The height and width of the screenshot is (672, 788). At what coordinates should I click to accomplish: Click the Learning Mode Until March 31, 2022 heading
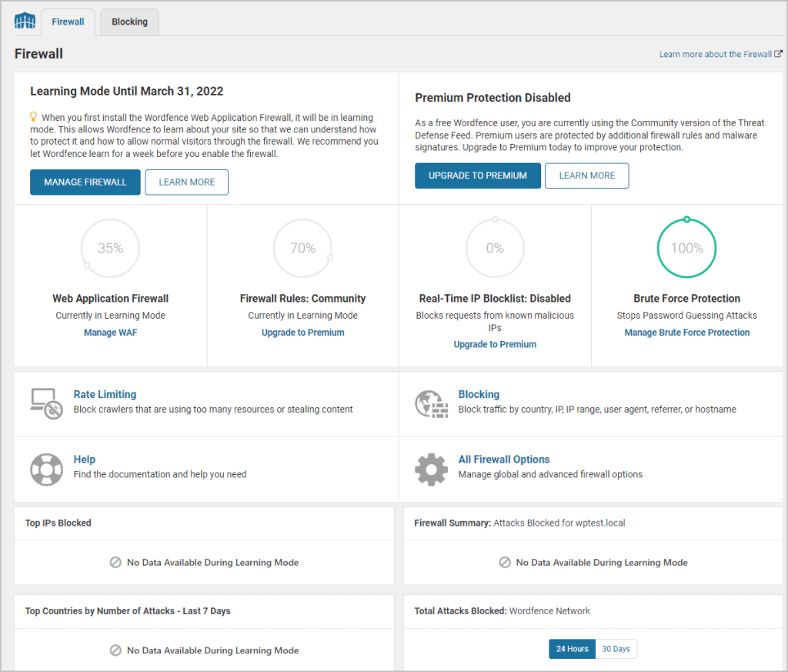point(127,91)
